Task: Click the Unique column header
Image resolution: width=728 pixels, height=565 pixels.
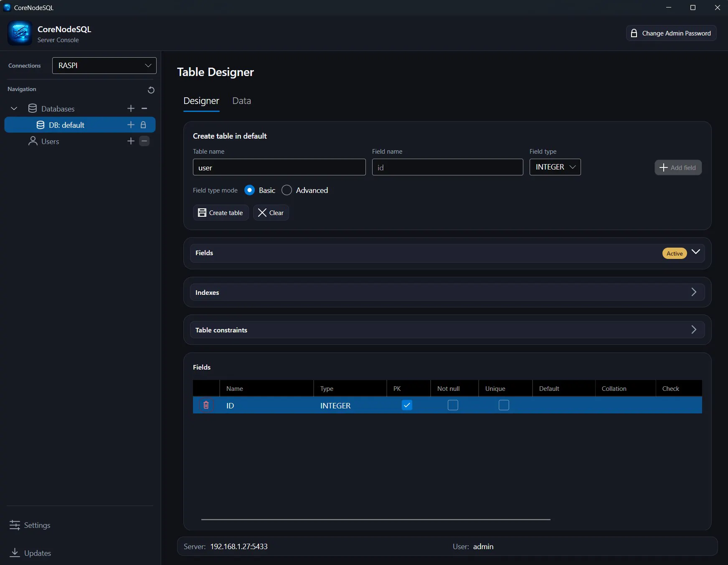Action: tap(505, 388)
